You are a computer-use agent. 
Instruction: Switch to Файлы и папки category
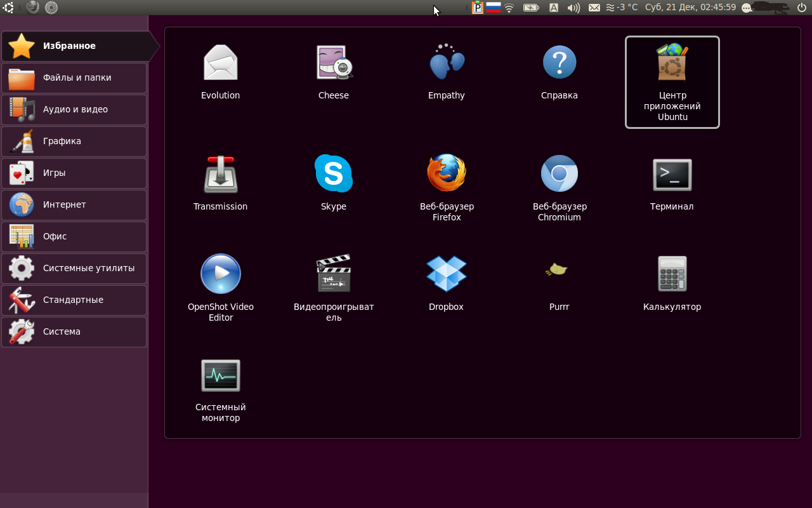pos(74,77)
